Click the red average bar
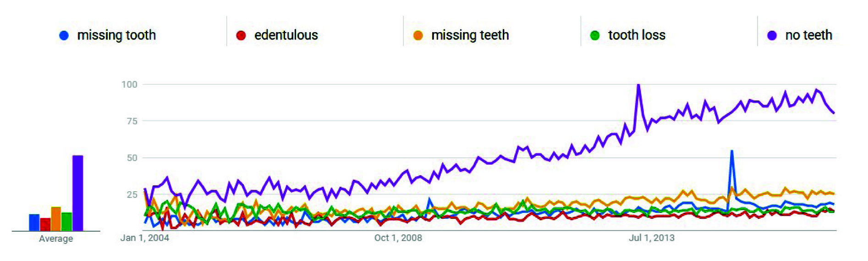This screenshot has width=868, height=261. point(45,224)
